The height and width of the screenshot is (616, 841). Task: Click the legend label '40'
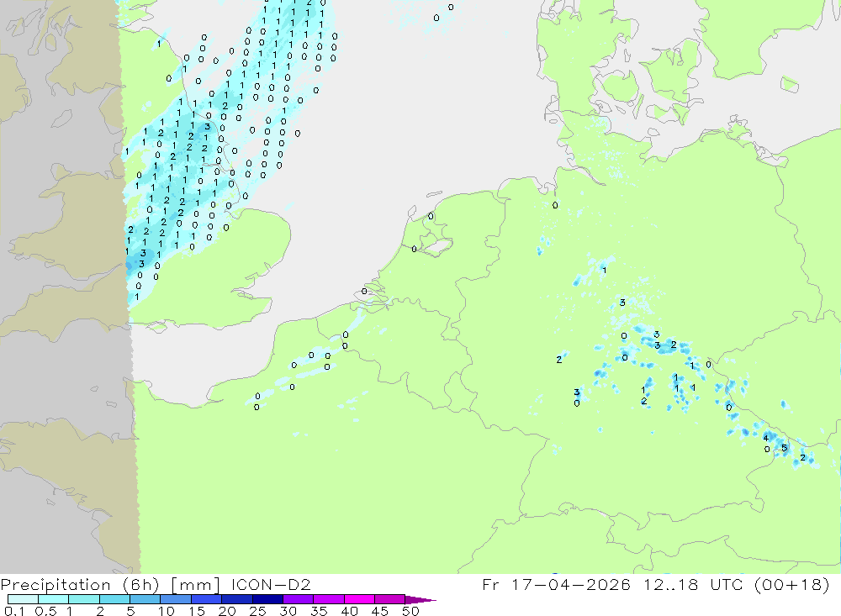tap(349, 611)
